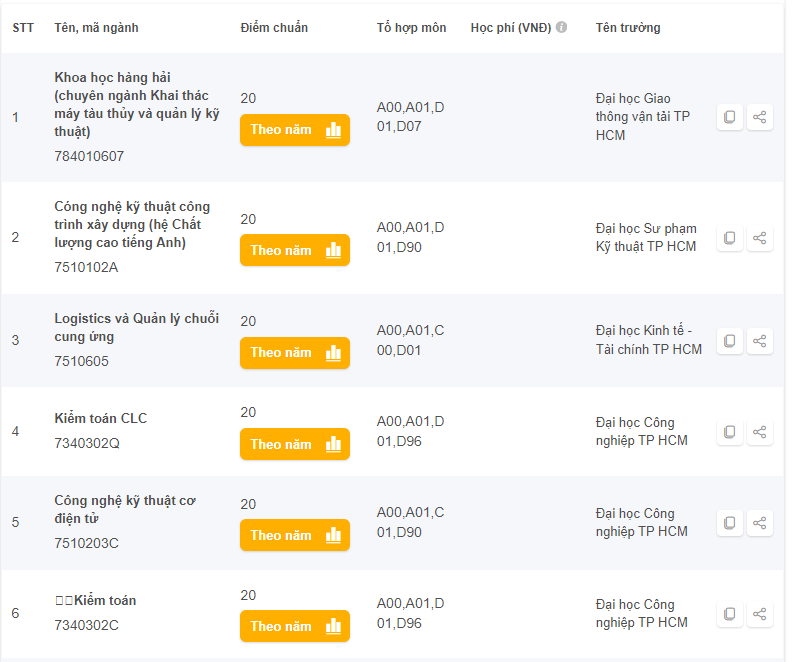Click the Học phí info icon
794x662 pixels.
click(562, 27)
